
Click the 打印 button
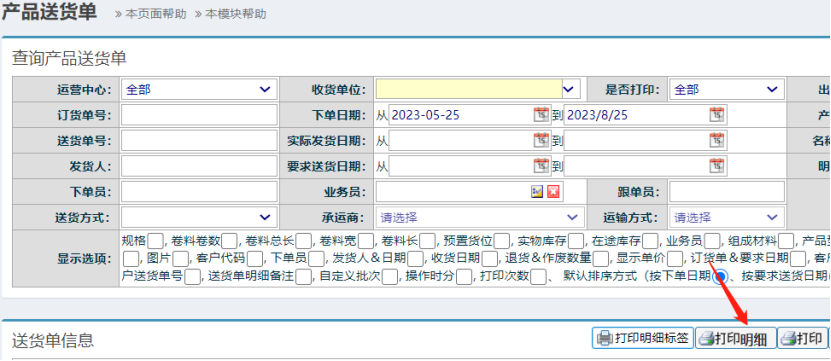pos(802,338)
